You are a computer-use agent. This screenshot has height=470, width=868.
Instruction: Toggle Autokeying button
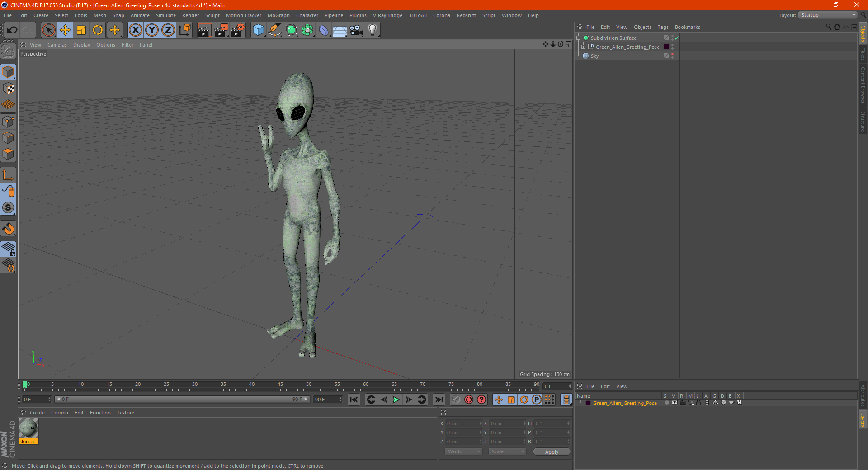click(x=469, y=399)
